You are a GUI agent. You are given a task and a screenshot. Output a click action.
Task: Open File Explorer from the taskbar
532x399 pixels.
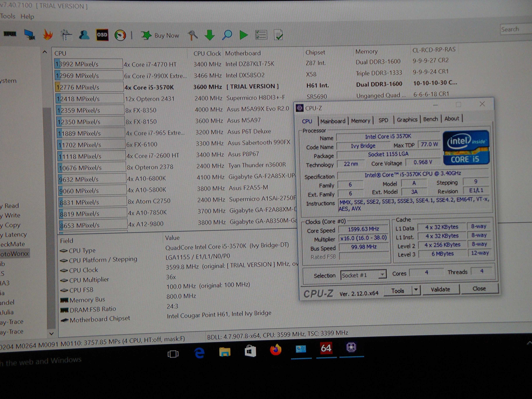225,352
